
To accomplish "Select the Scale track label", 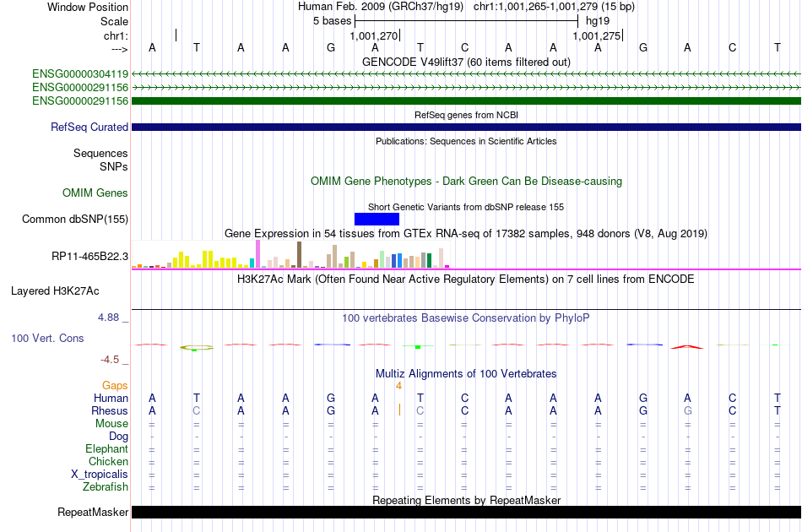I will tap(114, 21).
